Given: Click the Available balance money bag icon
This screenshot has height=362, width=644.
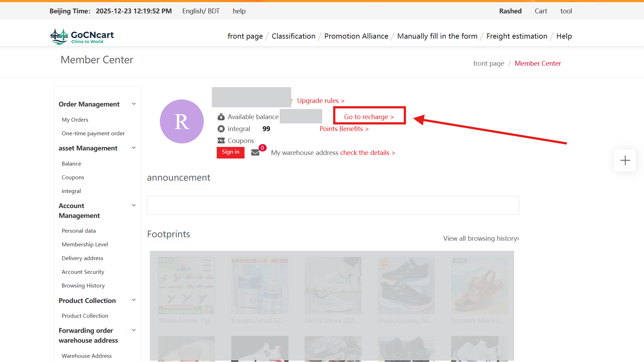Looking at the screenshot, I should 221,117.
